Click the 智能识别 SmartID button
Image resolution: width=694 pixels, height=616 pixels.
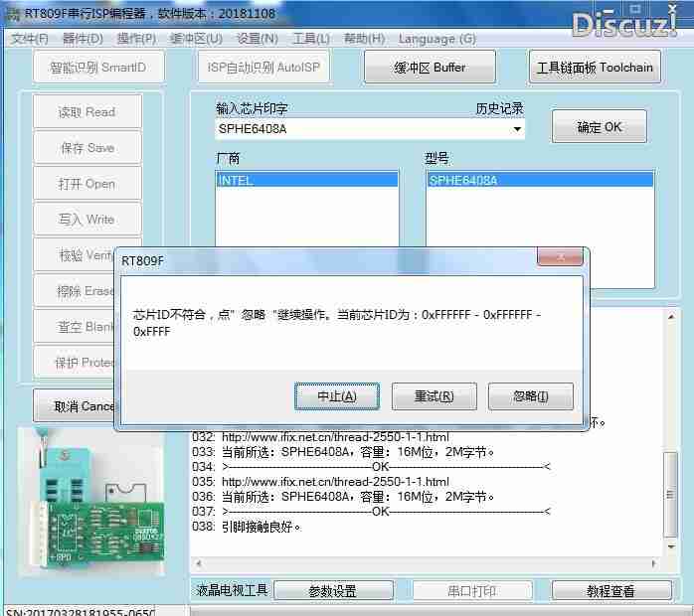[x=98, y=67]
